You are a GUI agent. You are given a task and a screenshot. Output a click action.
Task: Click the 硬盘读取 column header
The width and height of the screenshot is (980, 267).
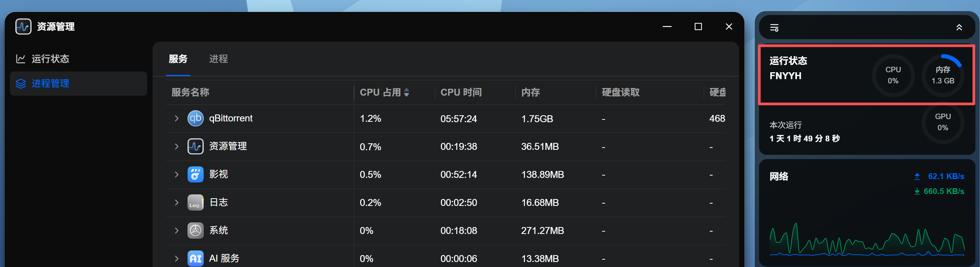pyautogui.click(x=621, y=92)
